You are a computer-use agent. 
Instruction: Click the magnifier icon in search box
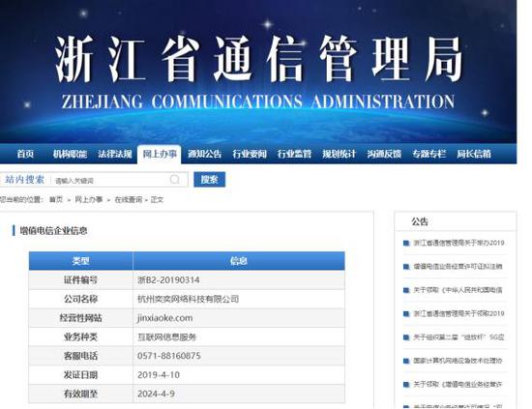coord(175,180)
